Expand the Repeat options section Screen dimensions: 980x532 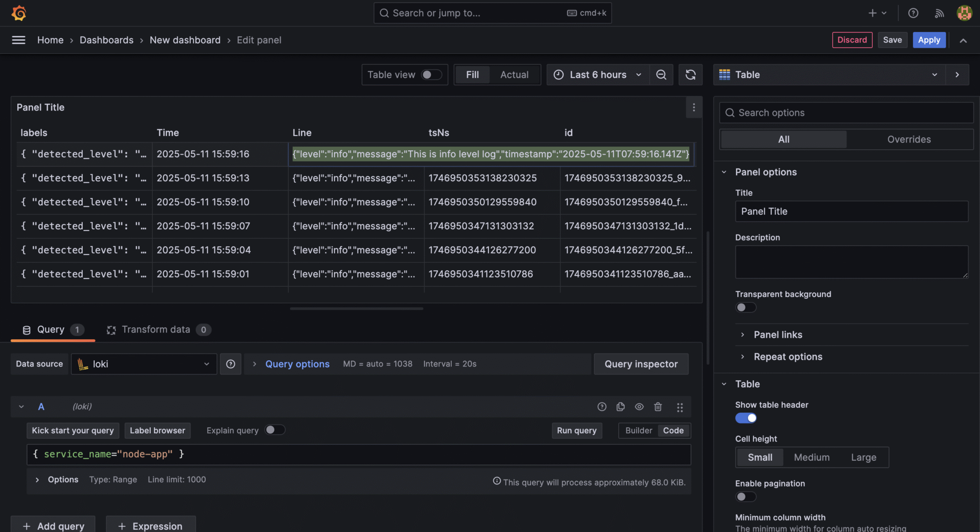(x=788, y=356)
